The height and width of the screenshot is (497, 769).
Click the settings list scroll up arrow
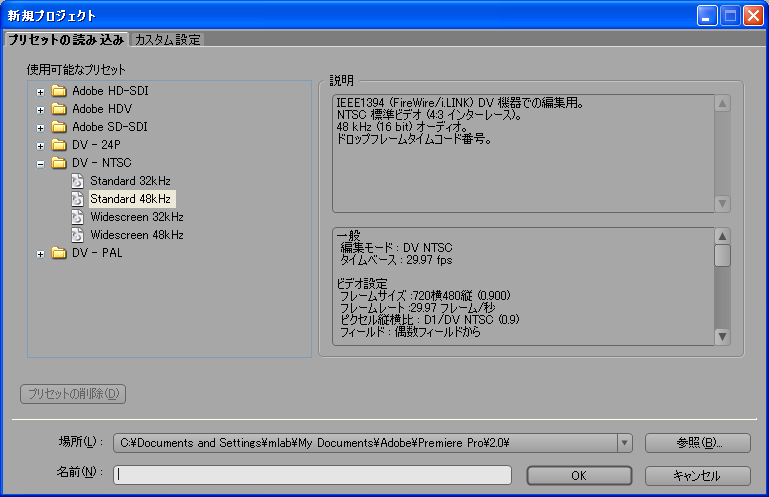[x=722, y=236]
